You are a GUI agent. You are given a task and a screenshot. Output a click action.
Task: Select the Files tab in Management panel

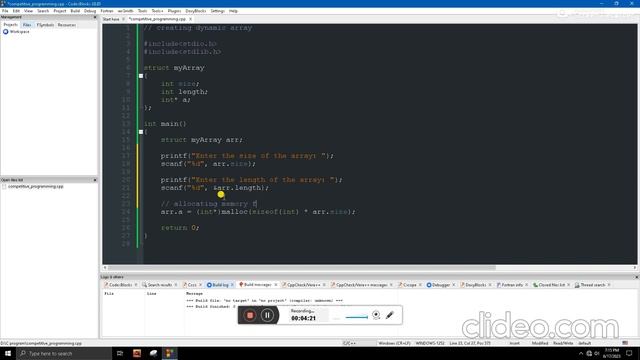[27, 25]
